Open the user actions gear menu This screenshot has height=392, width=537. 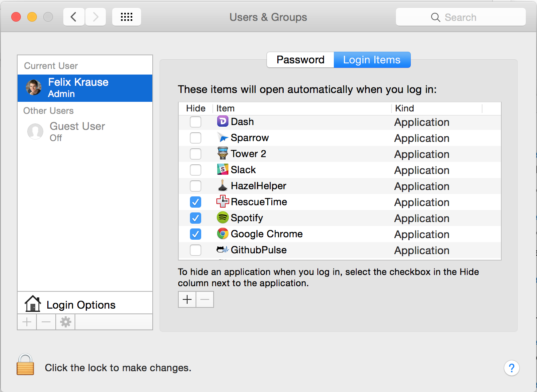pyautogui.click(x=65, y=322)
